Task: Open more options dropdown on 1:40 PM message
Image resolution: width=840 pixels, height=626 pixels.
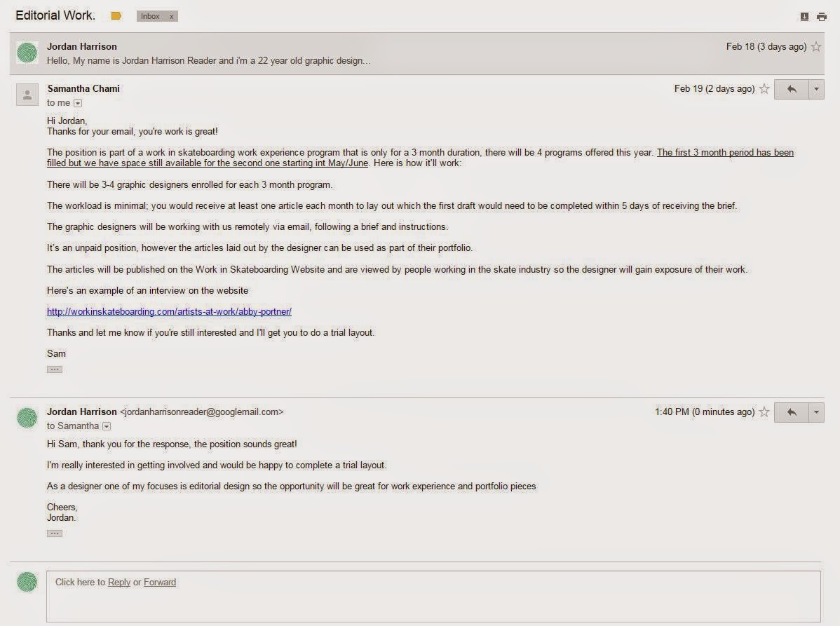Action: point(816,412)
